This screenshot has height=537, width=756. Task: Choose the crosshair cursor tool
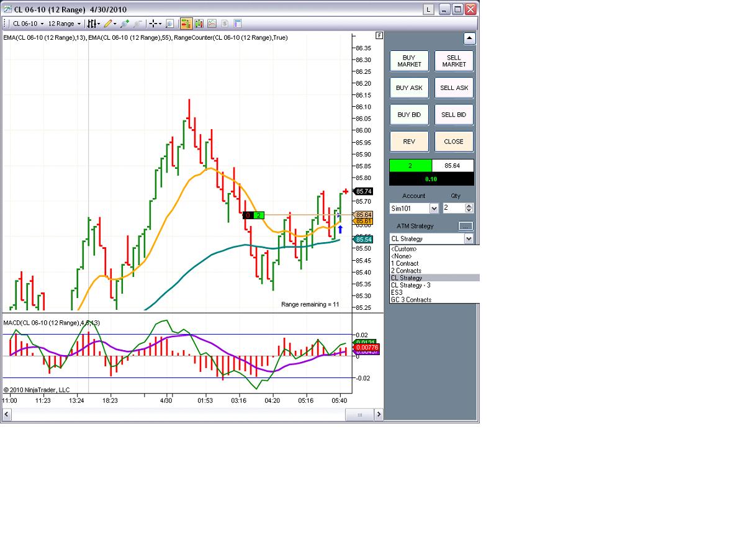(x=153, y=24)
